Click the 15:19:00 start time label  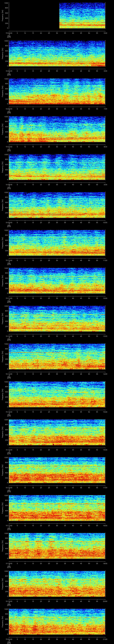pos(9,601)
